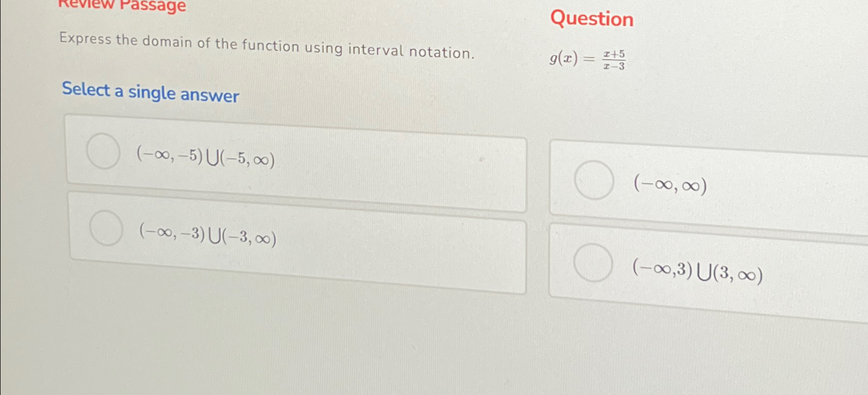Choose the answer option (-∞,3)∪(3,∞)
The width and height of the screenshot is (868, 395).
[x=696, y=273]
